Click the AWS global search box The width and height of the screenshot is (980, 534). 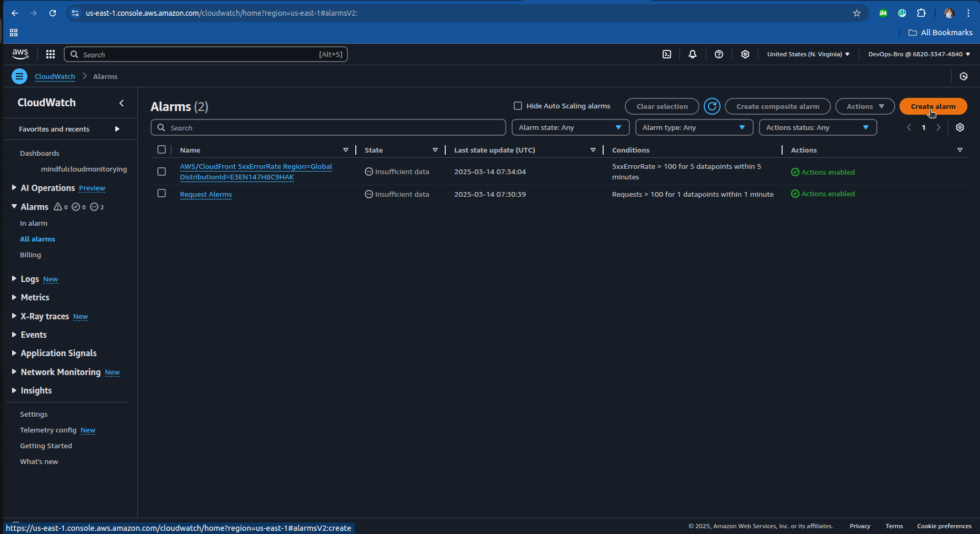pos(206,54)
